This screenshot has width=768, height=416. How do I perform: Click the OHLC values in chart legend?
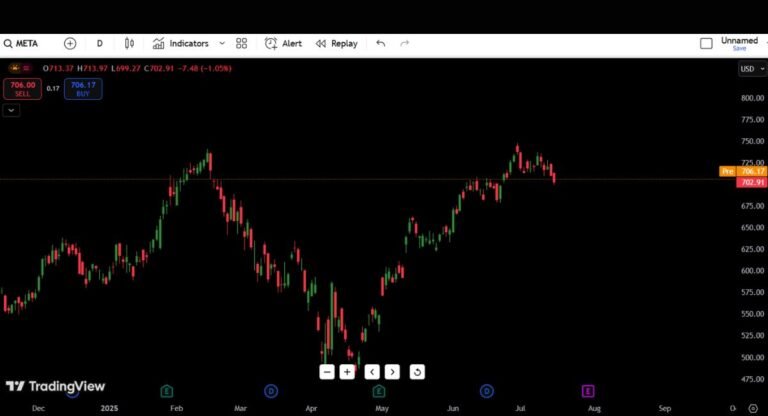pos(137,68)
